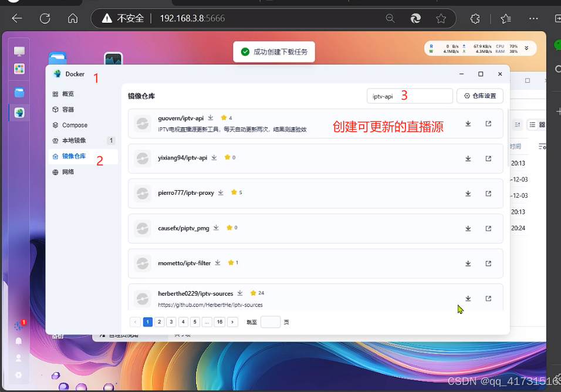This screenshot has height=392, width=561.
Task: Click pierro777/iptv-proxy repository name
Action: coord(186,193)
